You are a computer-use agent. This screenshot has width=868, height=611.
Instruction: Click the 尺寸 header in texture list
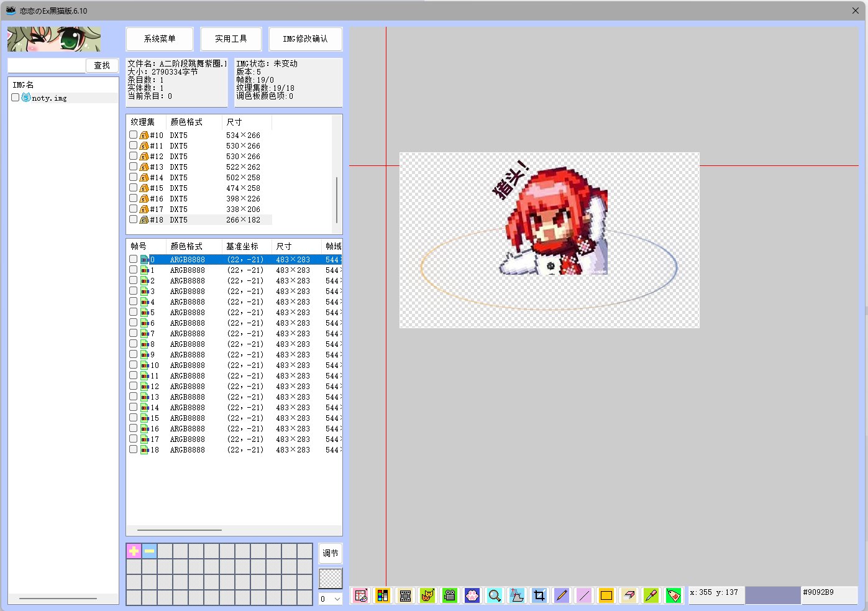coord(247,122)
